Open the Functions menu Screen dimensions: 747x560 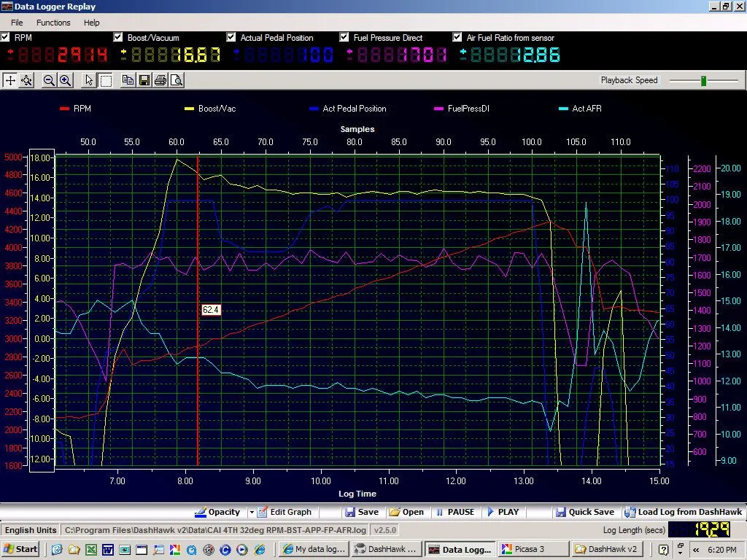coord(53,23)
